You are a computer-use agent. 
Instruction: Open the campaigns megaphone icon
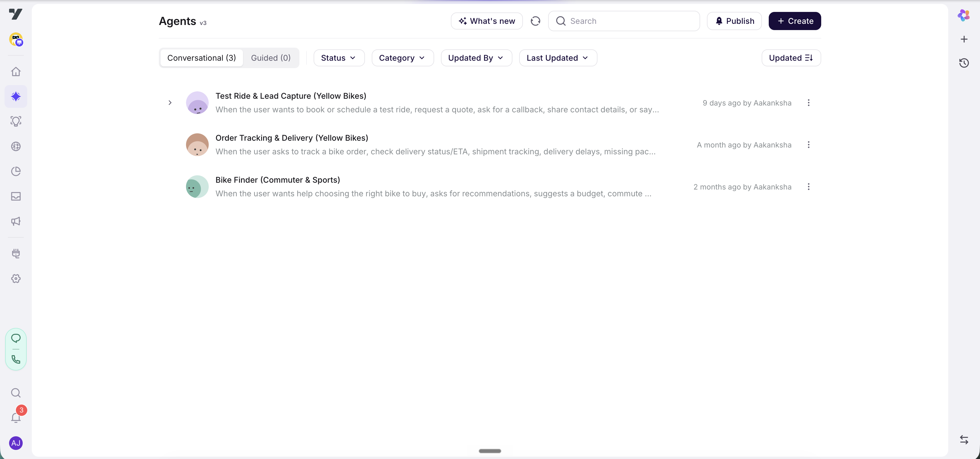pos(16,221)
